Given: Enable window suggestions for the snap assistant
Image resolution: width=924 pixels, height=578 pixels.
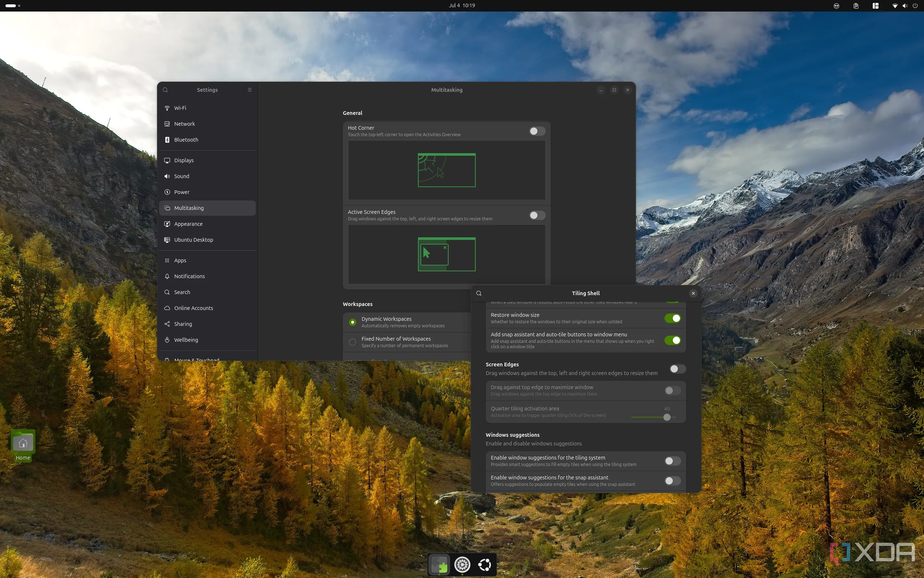Looking at the screenshot, I should coord(672,481).
